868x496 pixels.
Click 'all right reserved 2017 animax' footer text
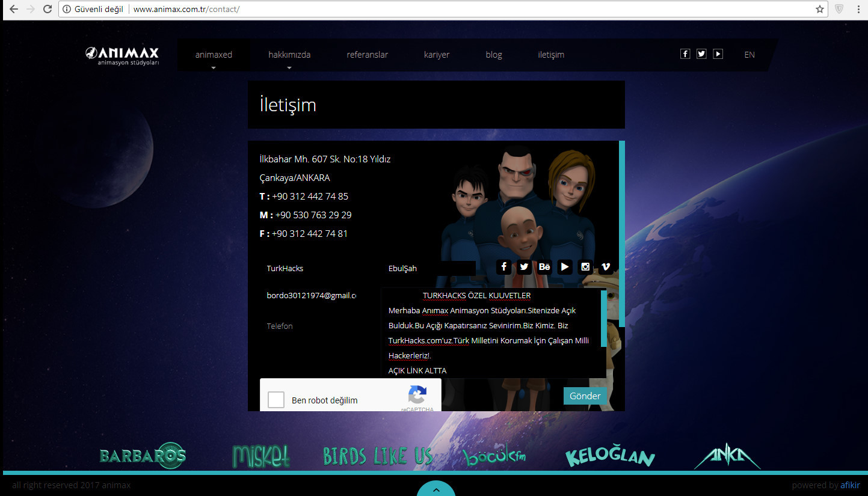coord(72,485)
